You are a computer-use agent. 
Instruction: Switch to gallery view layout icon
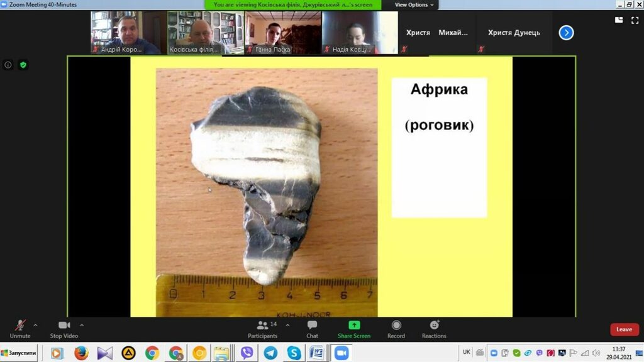[x=618, y=20]
